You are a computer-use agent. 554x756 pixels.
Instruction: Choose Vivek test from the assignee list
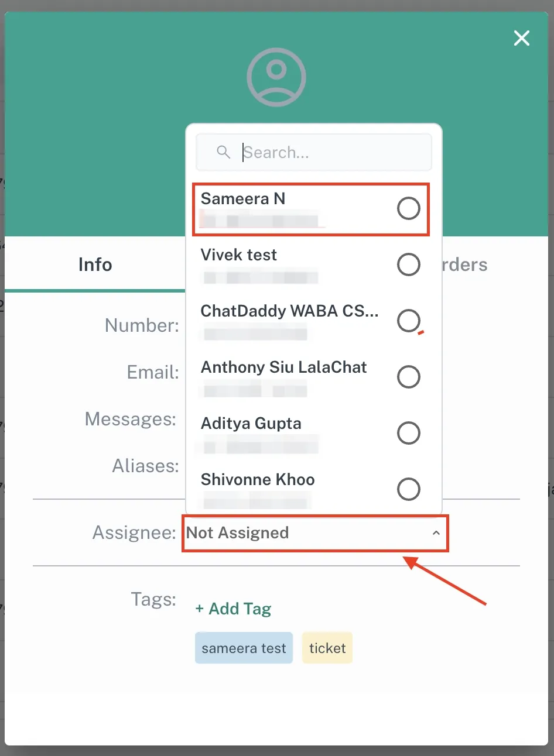pyautogui.click(x=239, y=255)
